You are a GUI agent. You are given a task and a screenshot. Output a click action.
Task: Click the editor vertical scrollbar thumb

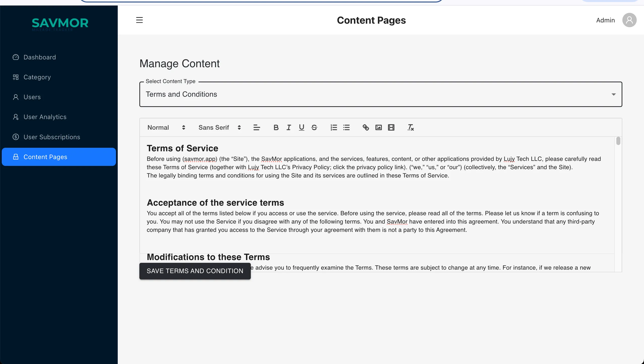(618, 141)
